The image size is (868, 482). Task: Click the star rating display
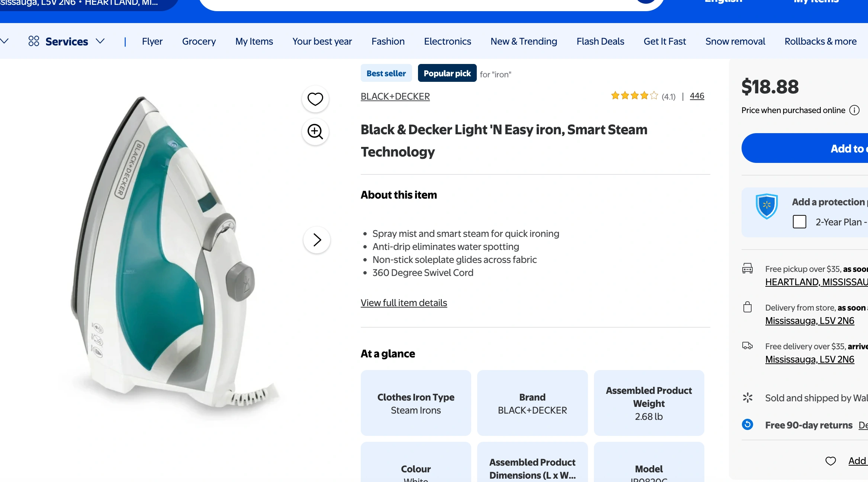pos(634,96)
